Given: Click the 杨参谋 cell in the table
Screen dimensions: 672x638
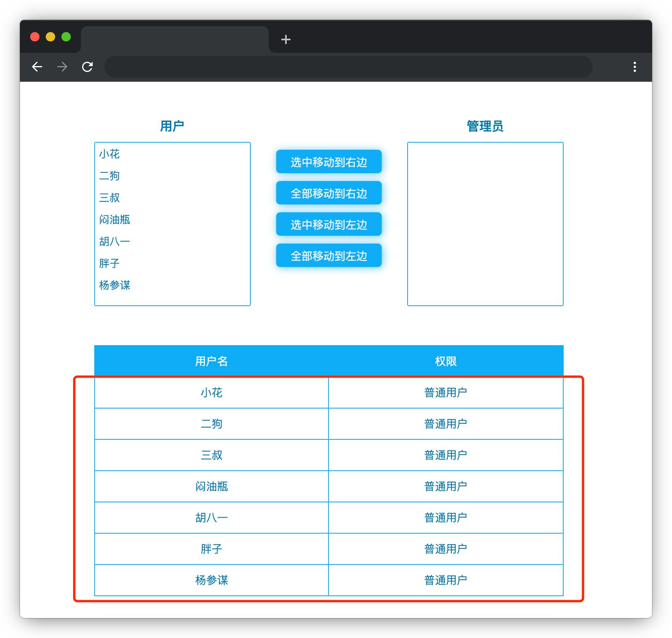Looking at the screenshot, I should [x=212, y=580].
